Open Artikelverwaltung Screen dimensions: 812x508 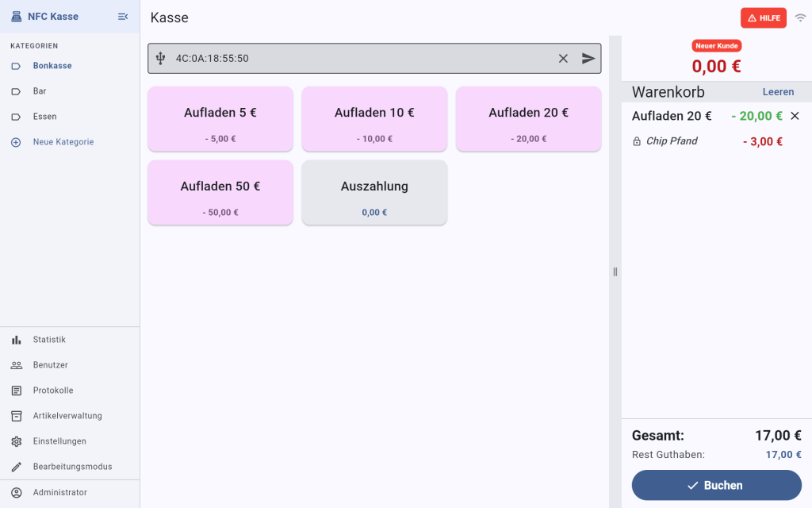[70, 416]
